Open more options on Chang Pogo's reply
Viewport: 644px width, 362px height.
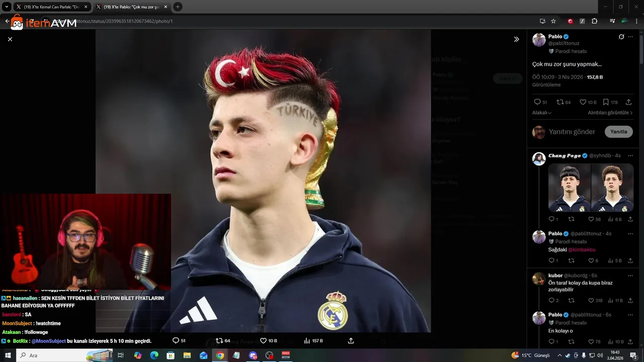[x=630, y=155]
